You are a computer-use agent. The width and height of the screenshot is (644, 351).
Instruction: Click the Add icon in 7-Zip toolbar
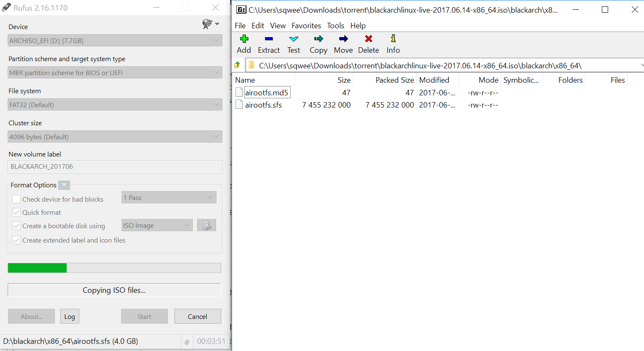[244, 39]
